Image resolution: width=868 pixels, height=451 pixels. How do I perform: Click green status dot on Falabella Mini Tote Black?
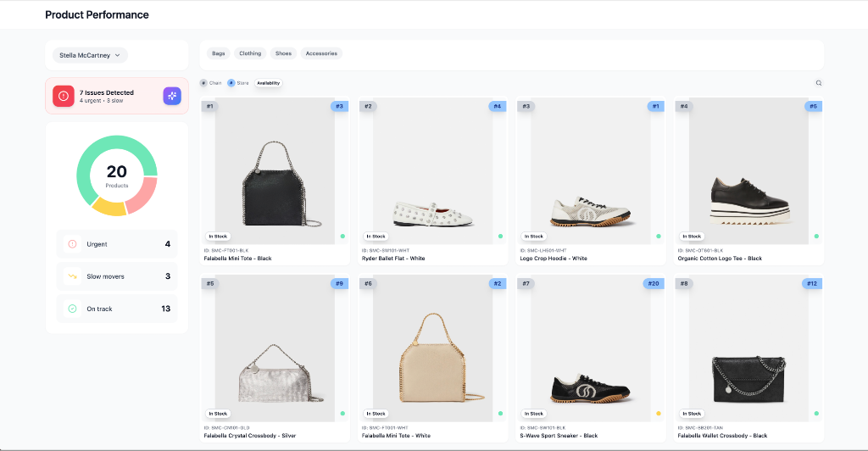342,237
